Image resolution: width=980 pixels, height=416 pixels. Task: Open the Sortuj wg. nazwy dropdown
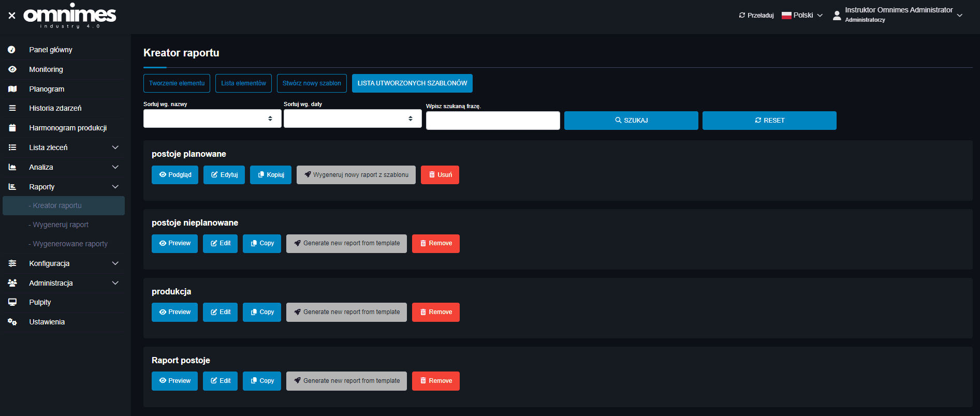click(x=212, y=118)
